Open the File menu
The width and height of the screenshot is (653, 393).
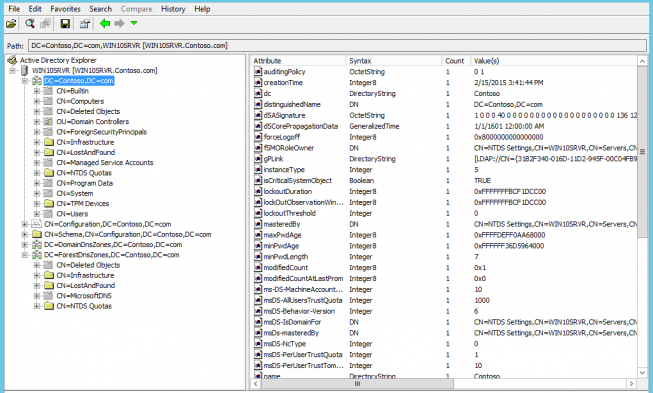(x=14, y=9)
